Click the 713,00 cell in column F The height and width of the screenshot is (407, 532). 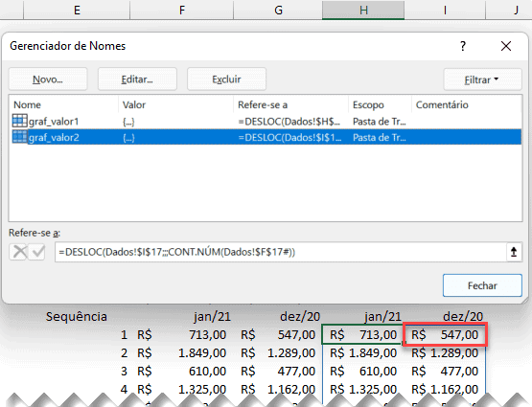tap(182, 335)
